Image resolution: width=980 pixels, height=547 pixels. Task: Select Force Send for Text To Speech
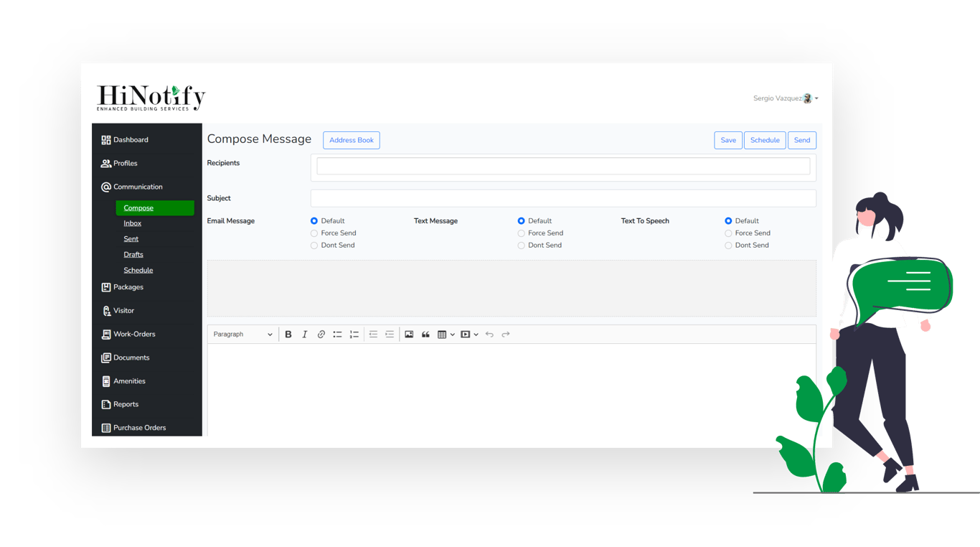pos(728,233)
